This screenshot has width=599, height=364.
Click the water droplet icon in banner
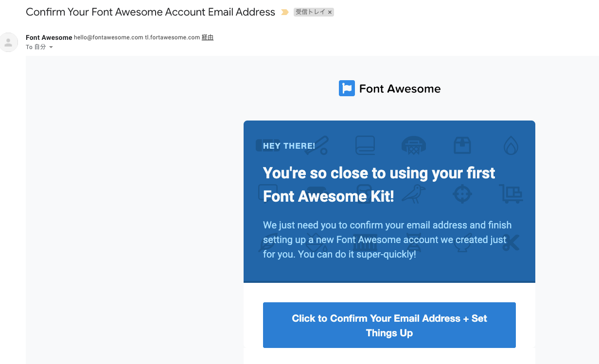[x=511, y=145]
